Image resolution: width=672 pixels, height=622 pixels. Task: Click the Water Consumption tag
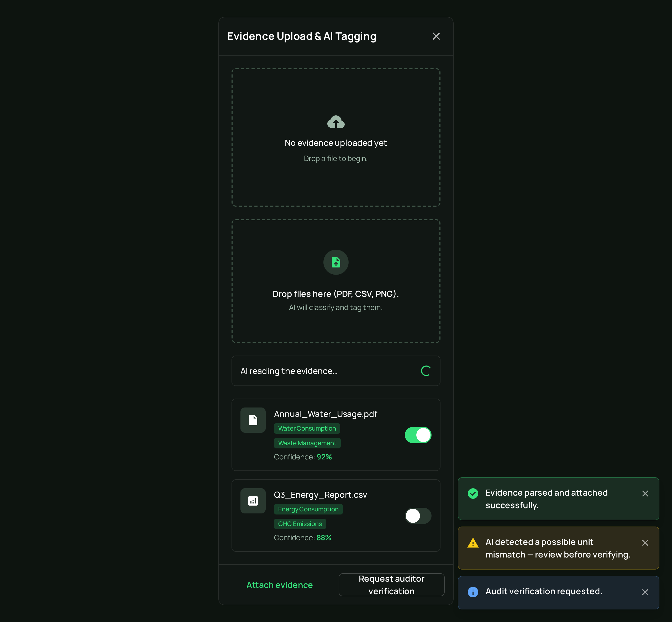coord(307,428)
